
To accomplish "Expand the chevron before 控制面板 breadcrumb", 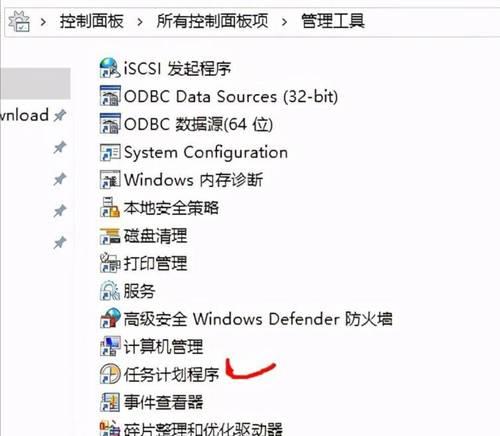I will pos(43,22).
